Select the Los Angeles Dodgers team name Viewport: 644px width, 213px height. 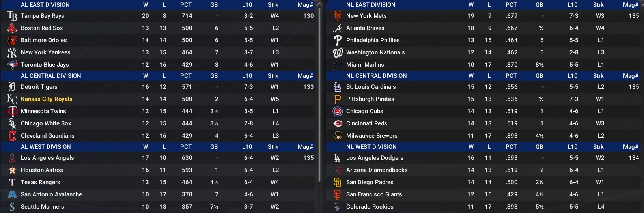375,158
